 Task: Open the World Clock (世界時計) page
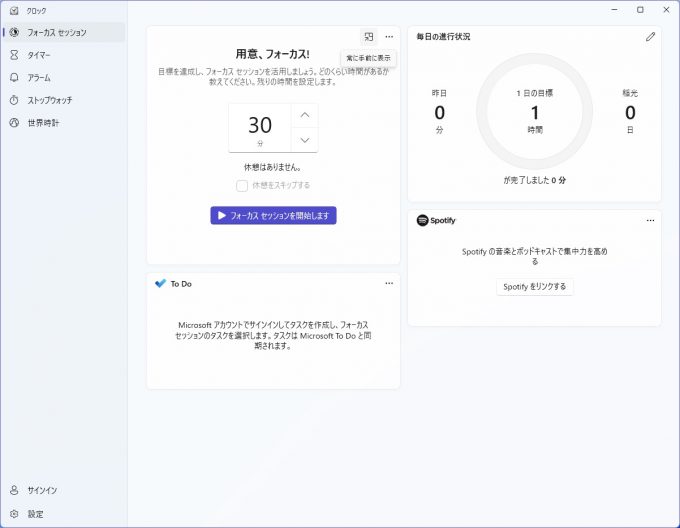[x=64, y=123]
